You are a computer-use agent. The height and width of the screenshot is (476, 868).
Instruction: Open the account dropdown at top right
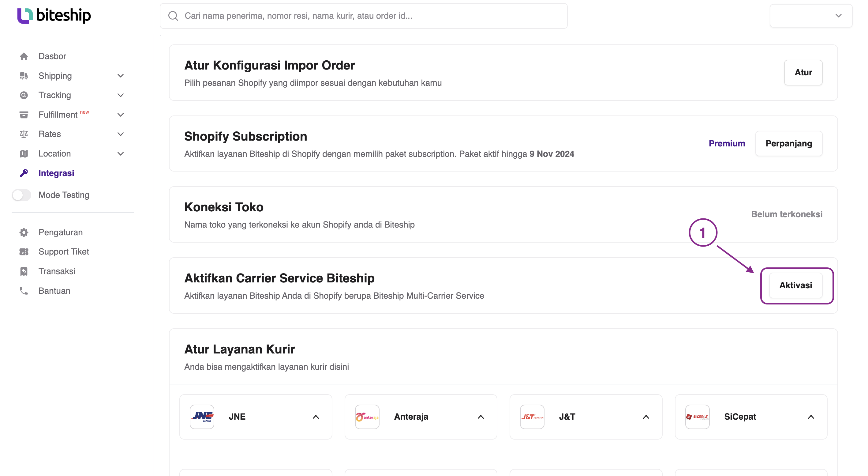point(811,16)
